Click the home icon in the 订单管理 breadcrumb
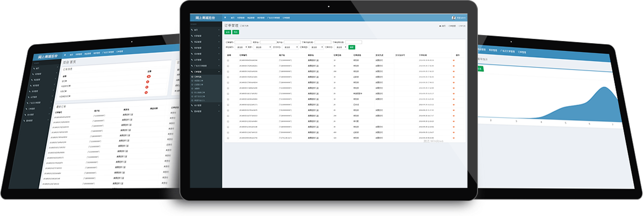Screen dimensions: 644x216 click(441, 26)
